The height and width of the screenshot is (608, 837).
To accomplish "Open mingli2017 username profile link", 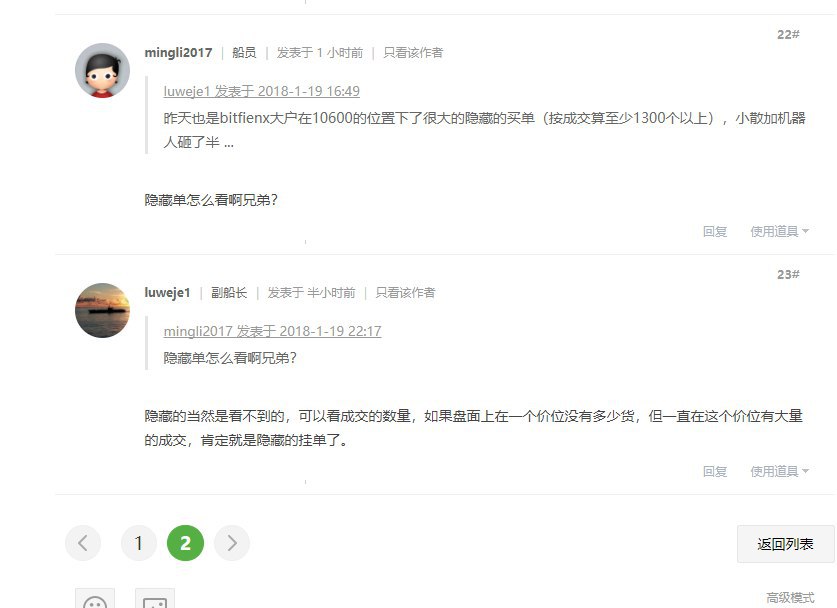I will [178, 52].
